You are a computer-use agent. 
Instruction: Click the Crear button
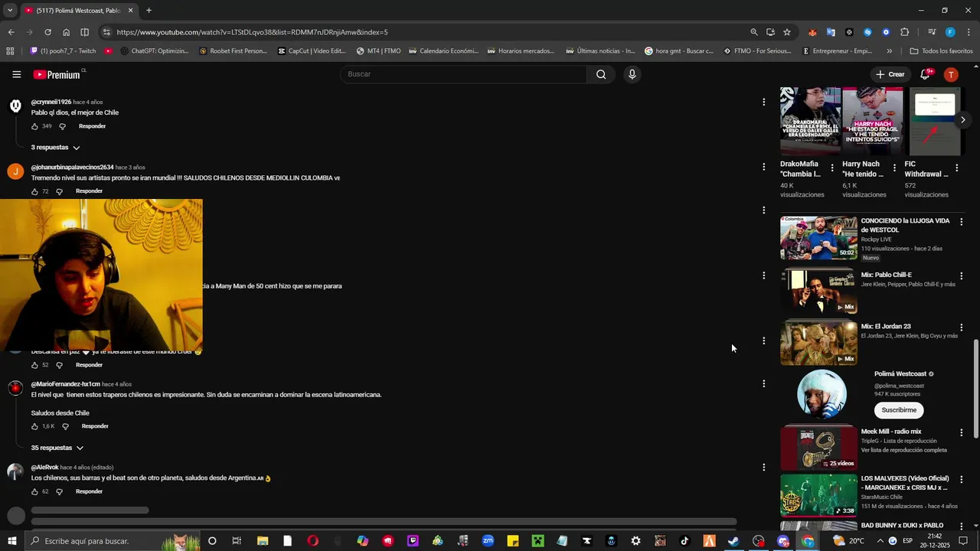point(890,74)
